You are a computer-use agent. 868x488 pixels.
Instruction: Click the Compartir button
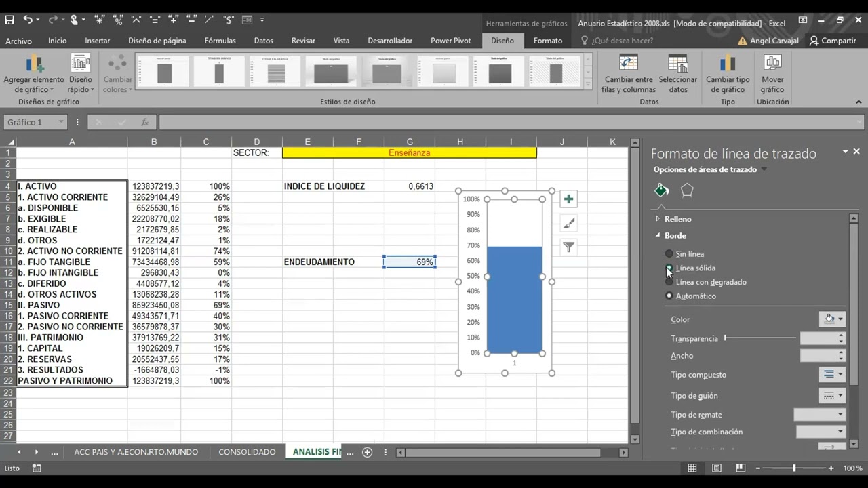point(833,41)
